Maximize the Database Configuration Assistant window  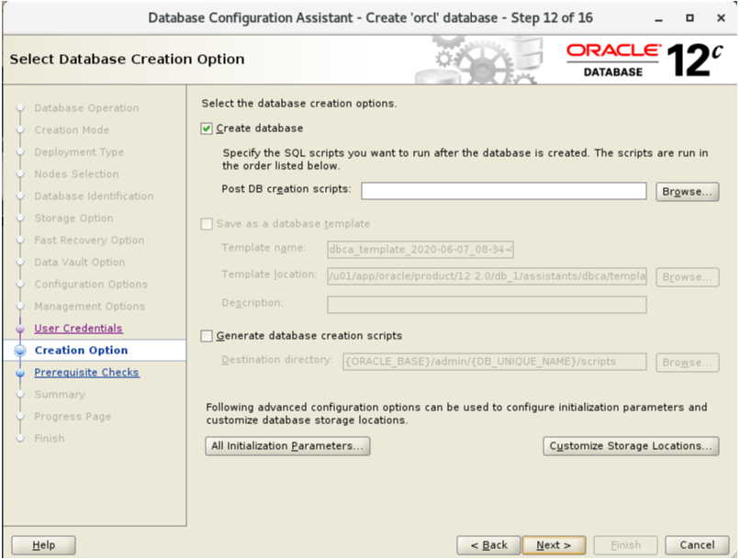click(x=690, y=18)
